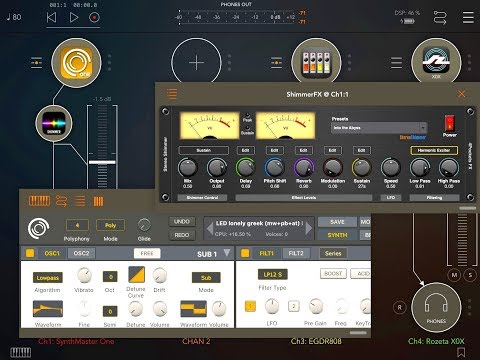The image size is (480, 360).
Task: Click the Sustain button in ShimmerFX
Action: click(204, 150)
